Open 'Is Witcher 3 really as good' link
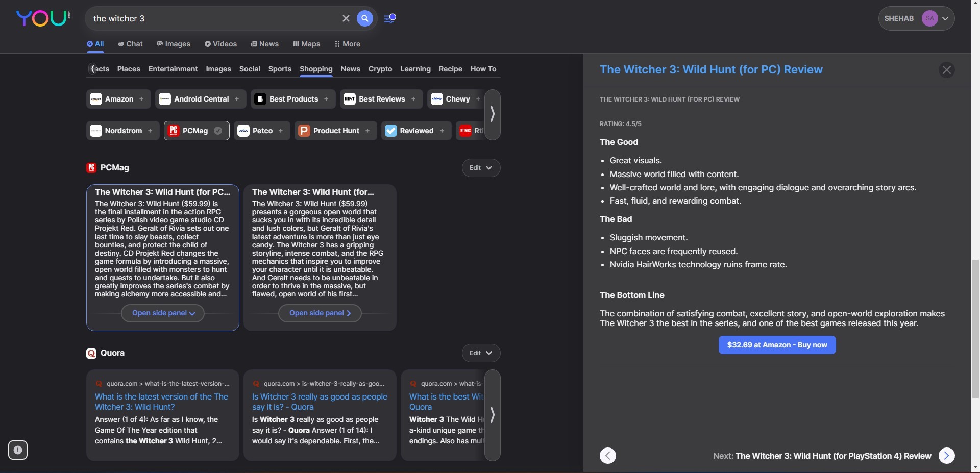Screen dimensions: 980x473 point(320,402)
